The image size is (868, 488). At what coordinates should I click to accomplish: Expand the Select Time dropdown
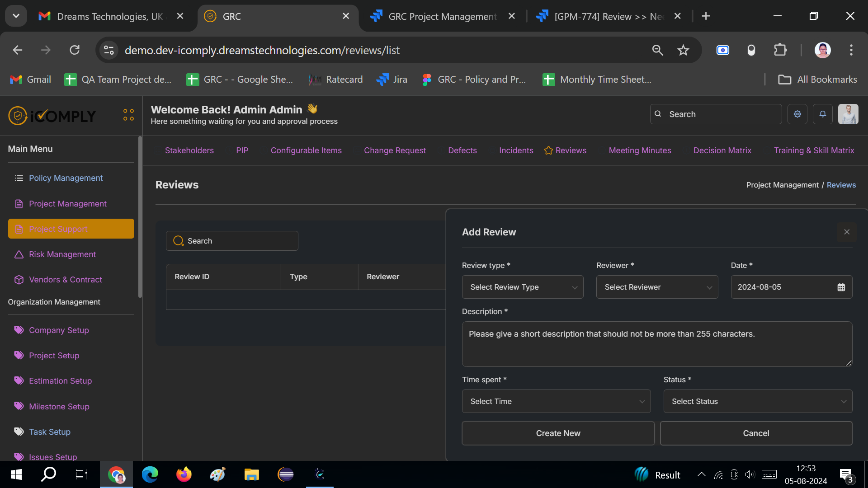pos(556,401)
